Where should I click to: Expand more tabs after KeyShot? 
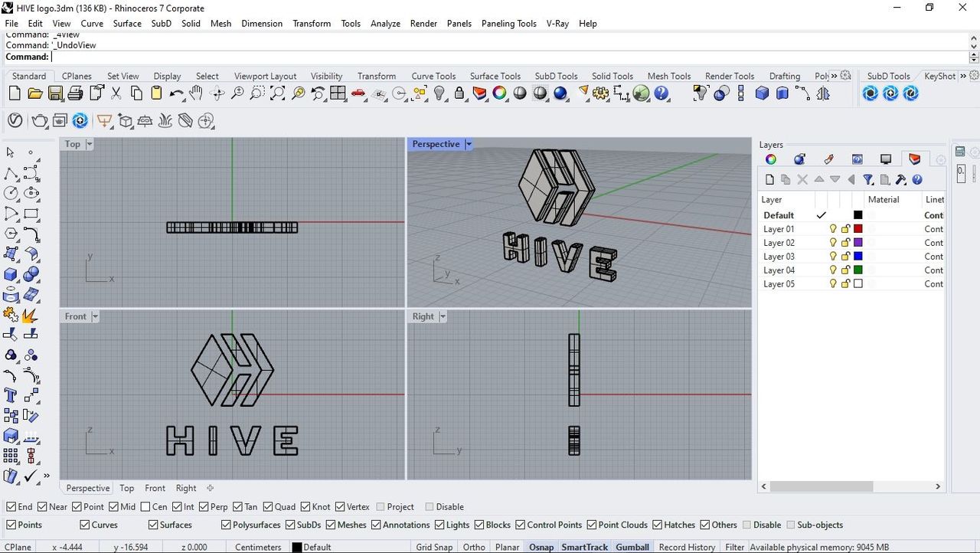pyautogui.click(x=963, y=76)
